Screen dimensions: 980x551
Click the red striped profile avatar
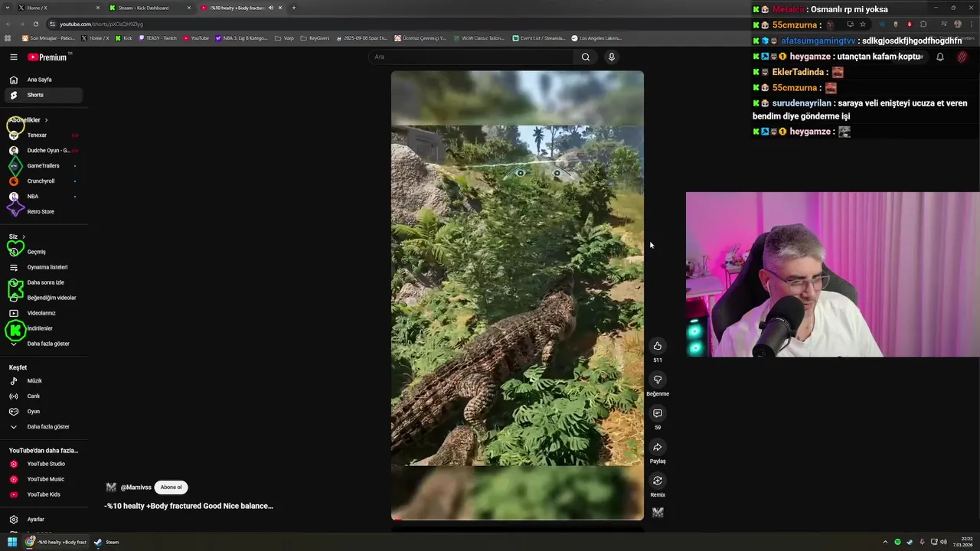962,57
